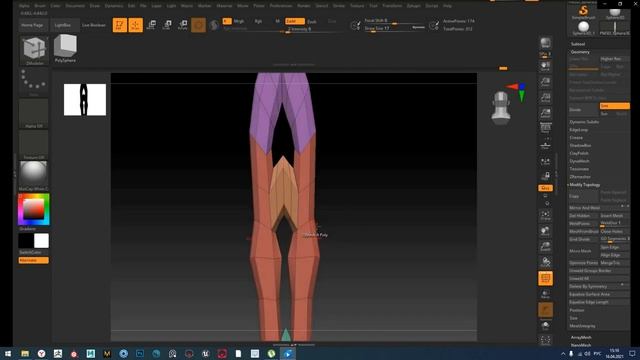
Task: Open the Alpha Off slot
Action: [33, 113]
